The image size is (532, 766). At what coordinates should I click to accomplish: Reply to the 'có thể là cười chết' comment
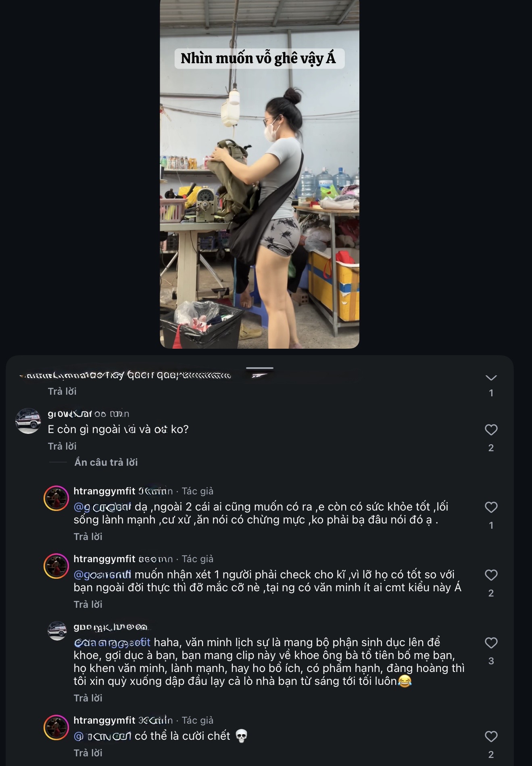(x=88, y=753)
